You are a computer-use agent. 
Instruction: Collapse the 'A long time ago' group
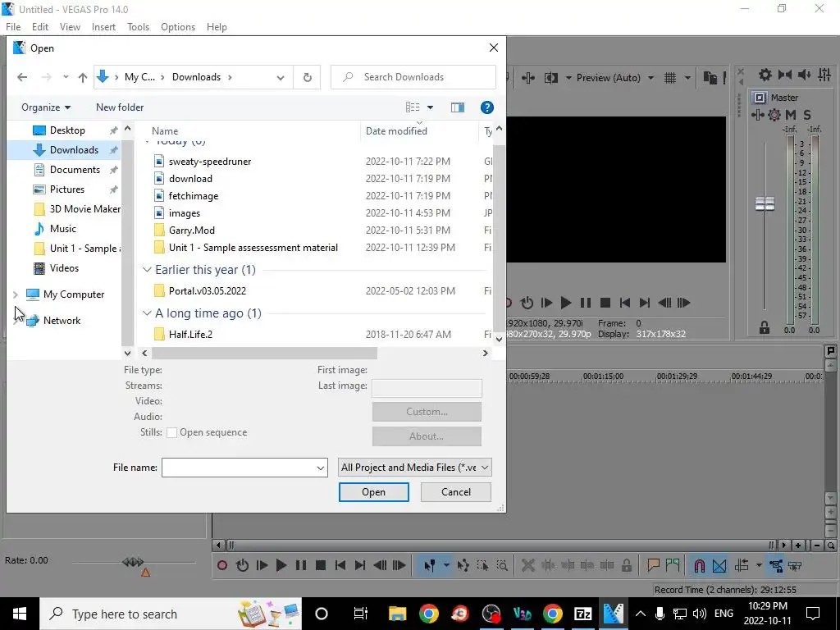click(147, 313)
